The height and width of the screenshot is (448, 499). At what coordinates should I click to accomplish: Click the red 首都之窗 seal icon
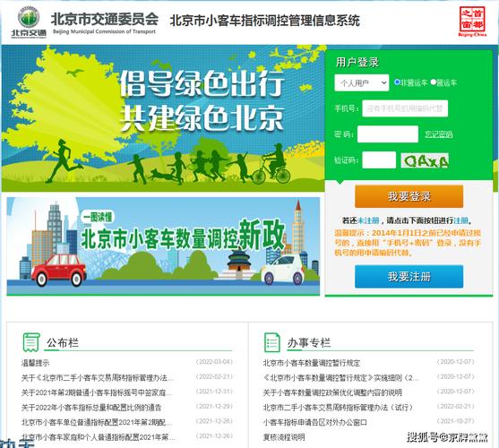[472, 21]
